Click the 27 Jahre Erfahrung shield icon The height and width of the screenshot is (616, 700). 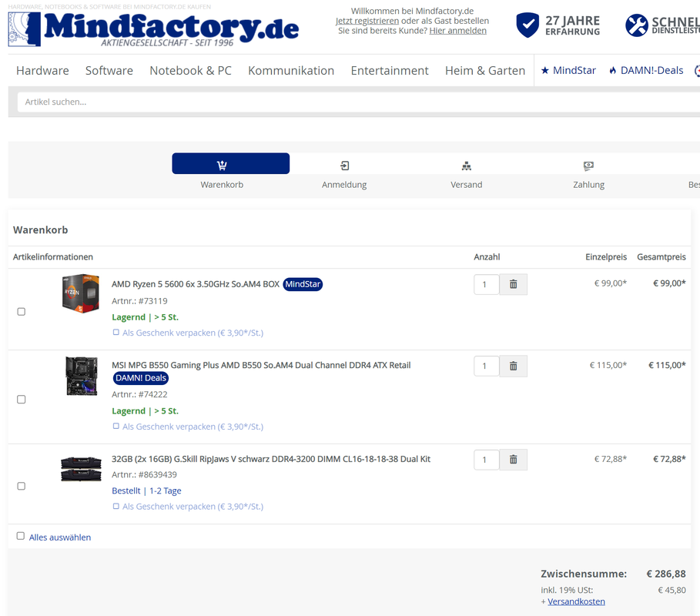tap(528, 25)
